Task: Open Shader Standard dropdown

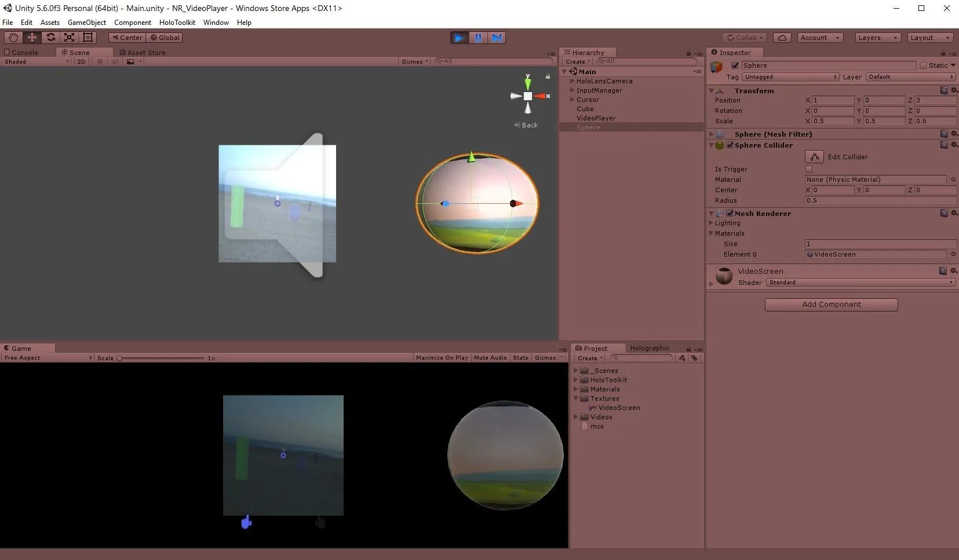Action: [x=860, y=283]
